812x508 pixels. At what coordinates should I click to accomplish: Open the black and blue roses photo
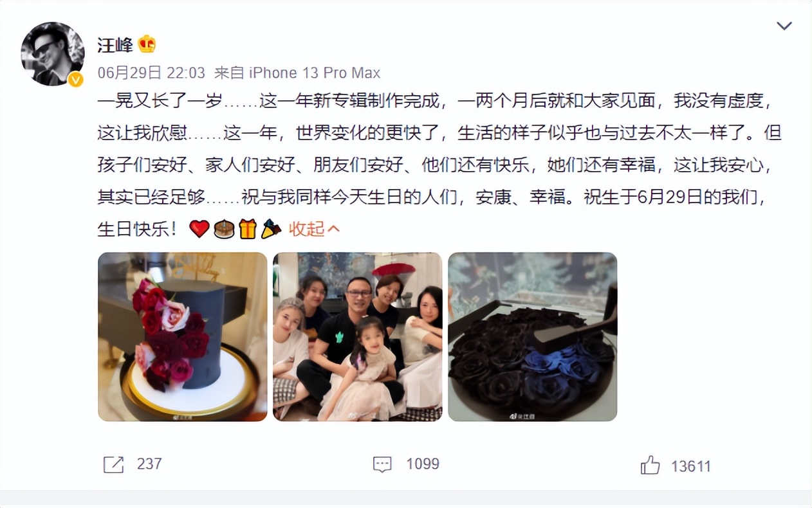(533, 336)
